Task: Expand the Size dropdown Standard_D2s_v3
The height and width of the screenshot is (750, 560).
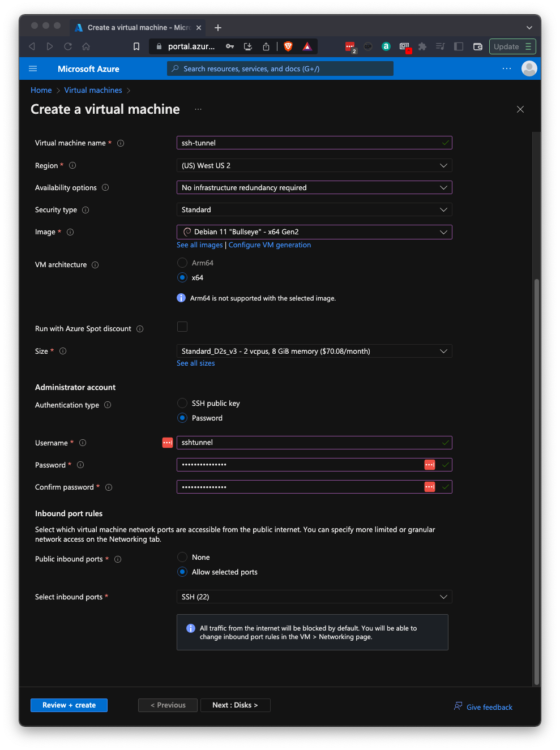Action: [x=314, y=351]
